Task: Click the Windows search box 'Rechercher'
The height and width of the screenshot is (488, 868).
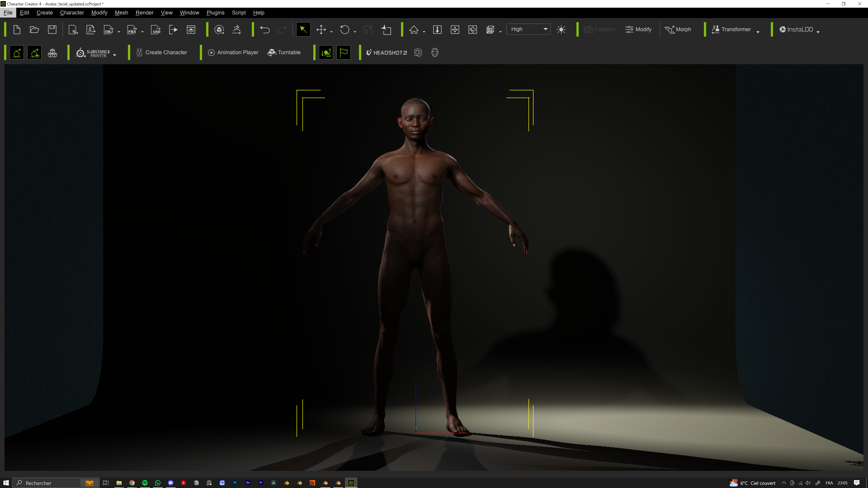Action: tap(56, 483)
